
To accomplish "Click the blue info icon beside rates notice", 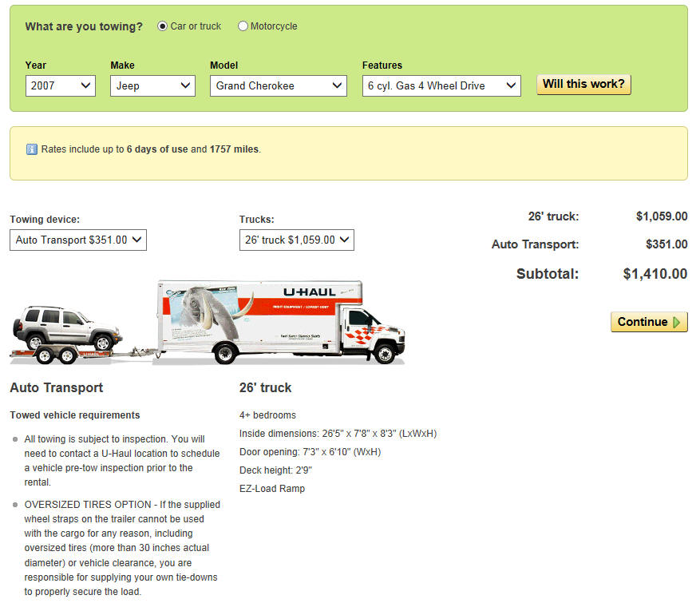I will (x=31, y=149).
